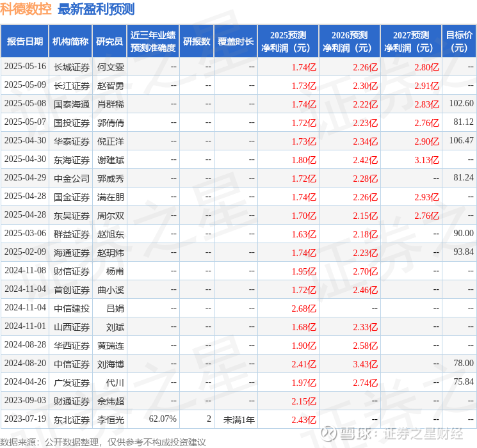Select 中金公司 institution cell
477x448 pixels.
coord(72,179)
